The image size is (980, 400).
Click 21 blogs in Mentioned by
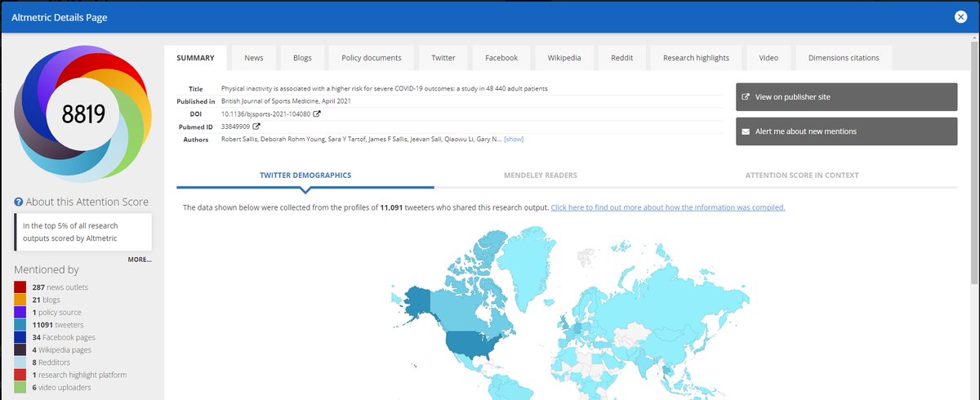[x=47, y=300]
